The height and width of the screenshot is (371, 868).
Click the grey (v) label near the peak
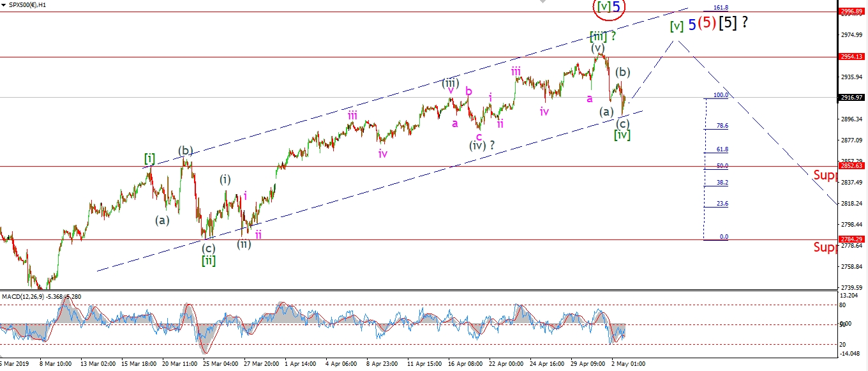coord(597,48)
